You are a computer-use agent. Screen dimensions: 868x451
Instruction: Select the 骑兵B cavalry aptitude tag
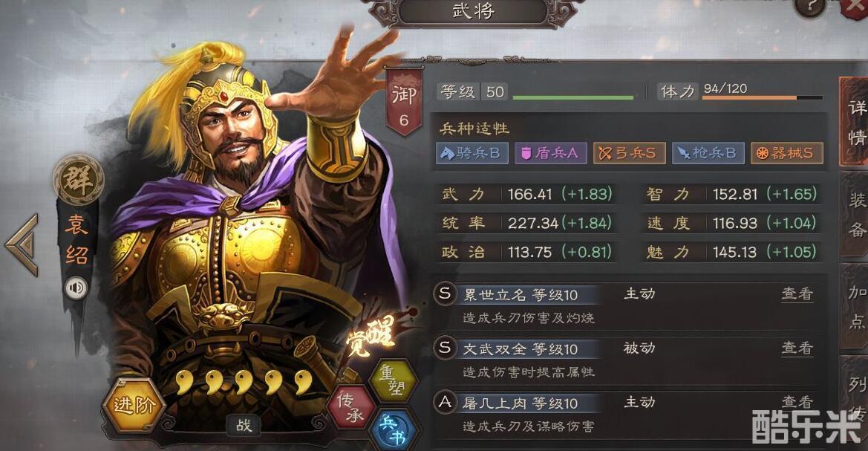[x=471, y=153]
